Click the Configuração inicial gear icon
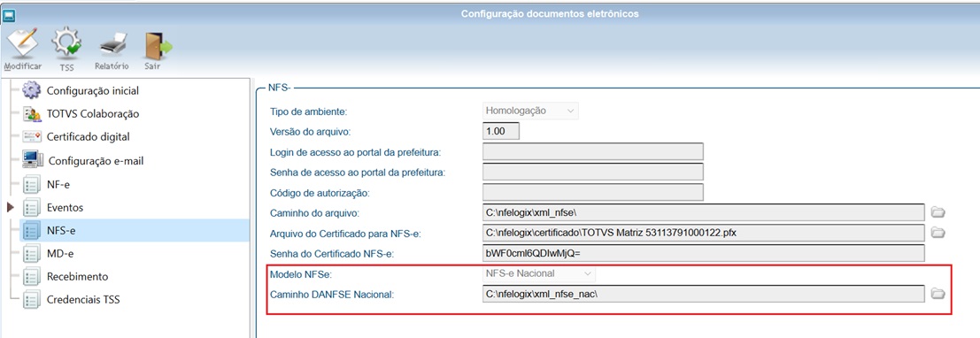The height and width of the screenshot is (338, 980). tap(31, 90)
